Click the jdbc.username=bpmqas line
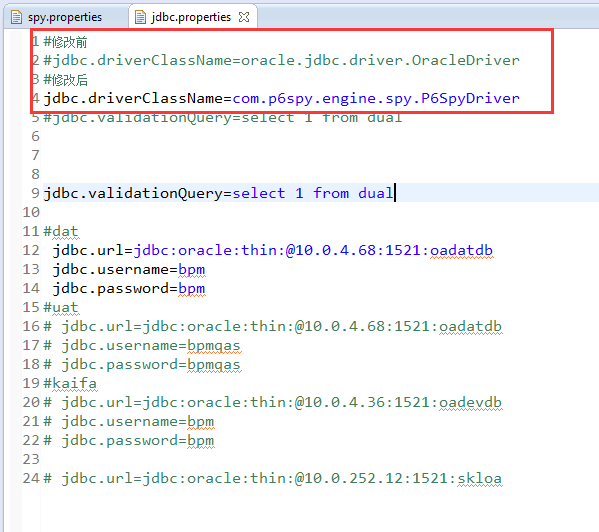Screen dimensions: 599x532 click(x=142, y=346)
